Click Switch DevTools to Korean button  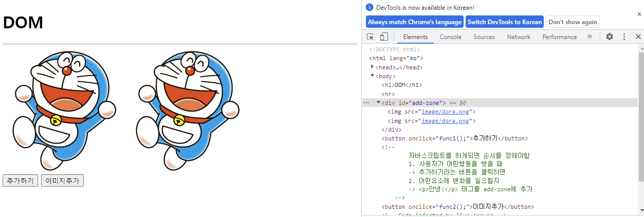[505, 22]
